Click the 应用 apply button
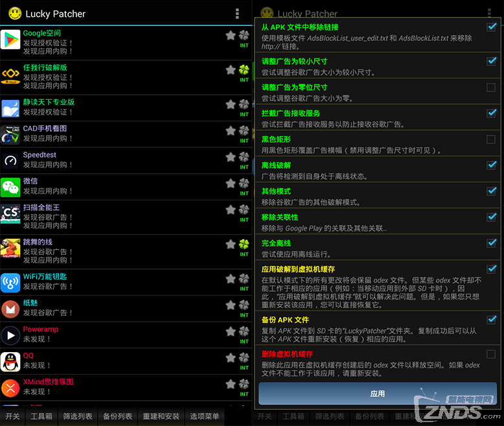Image resolution: width=504 pixels, height=426 pixels. [x=378, y=394]
